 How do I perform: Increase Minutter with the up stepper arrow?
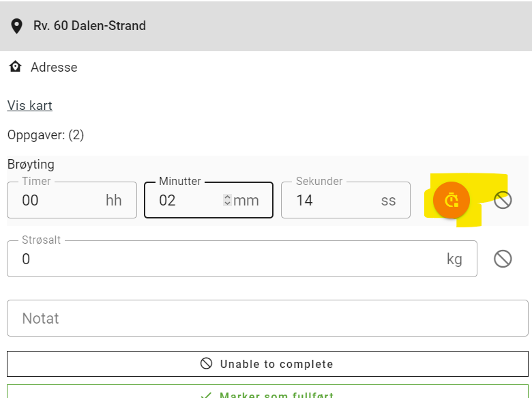[x=227, y=197]
